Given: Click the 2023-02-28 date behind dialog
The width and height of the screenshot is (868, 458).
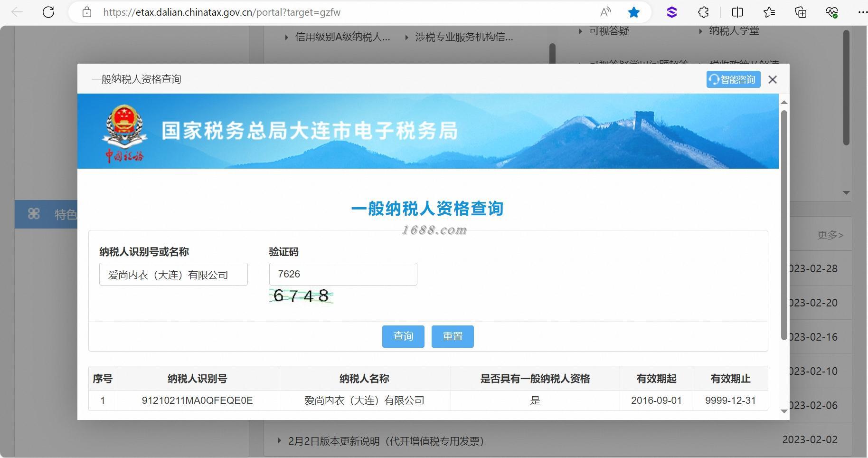Looking at the screenshot, I should tap(813, 268).
